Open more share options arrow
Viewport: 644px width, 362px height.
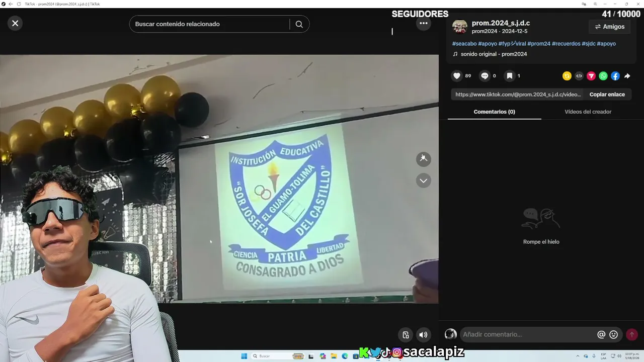(627, 76)
